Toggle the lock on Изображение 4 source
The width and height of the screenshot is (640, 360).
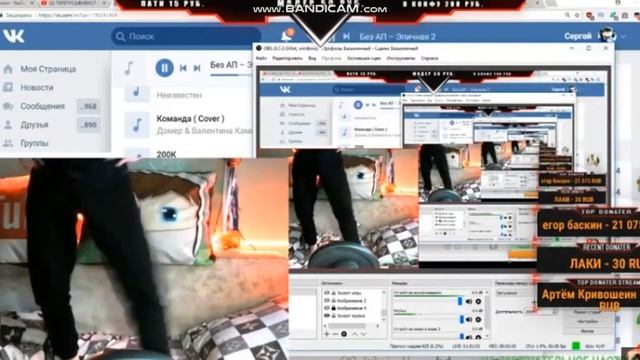click(x=333, y=308)
